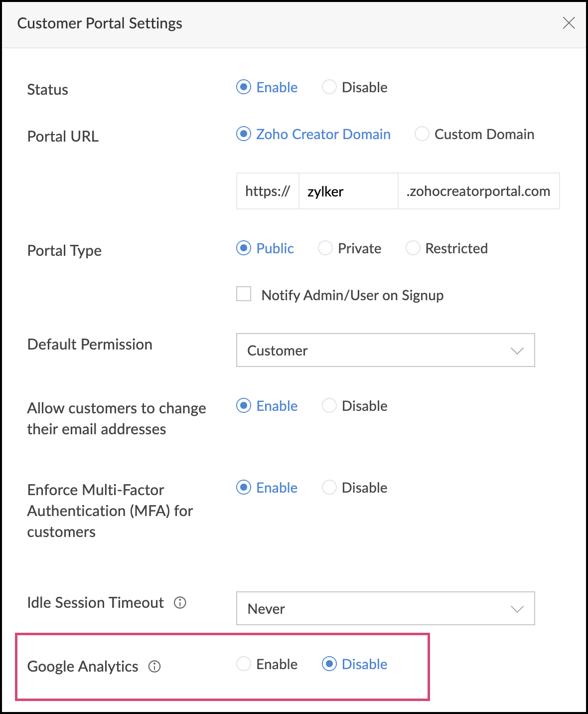Viewport: 588px width, 714px height.
Task: Select the Zoho Creator Domain option
Action: coord(244,134)
